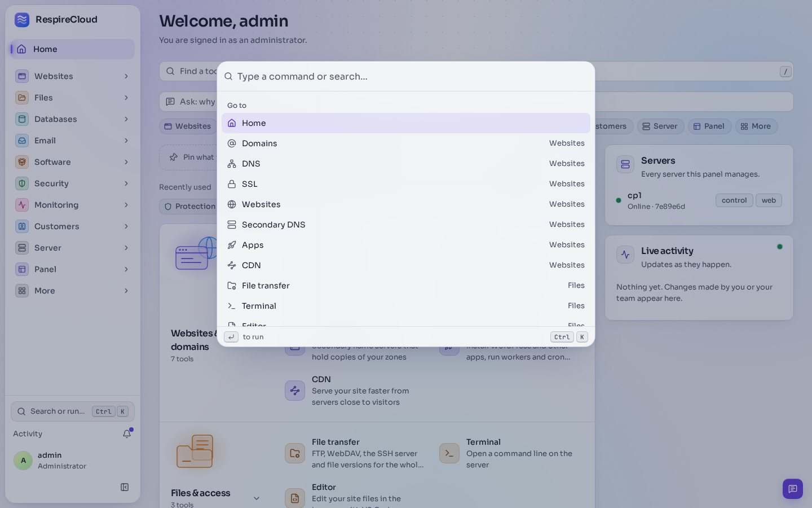Screen dimensions: 812x508
Task: Click the web tag on cp1
Action: click(x=769, y=200)
